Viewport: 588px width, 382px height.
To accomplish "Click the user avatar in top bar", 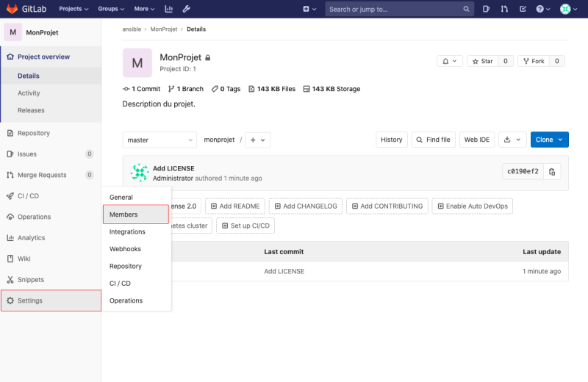I will point(566,10).
